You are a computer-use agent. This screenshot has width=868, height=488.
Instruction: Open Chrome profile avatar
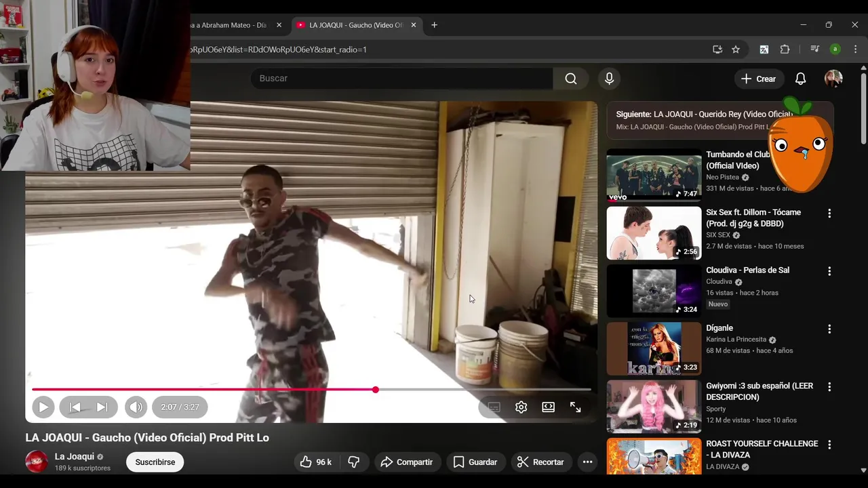click(x=835, y=49)
